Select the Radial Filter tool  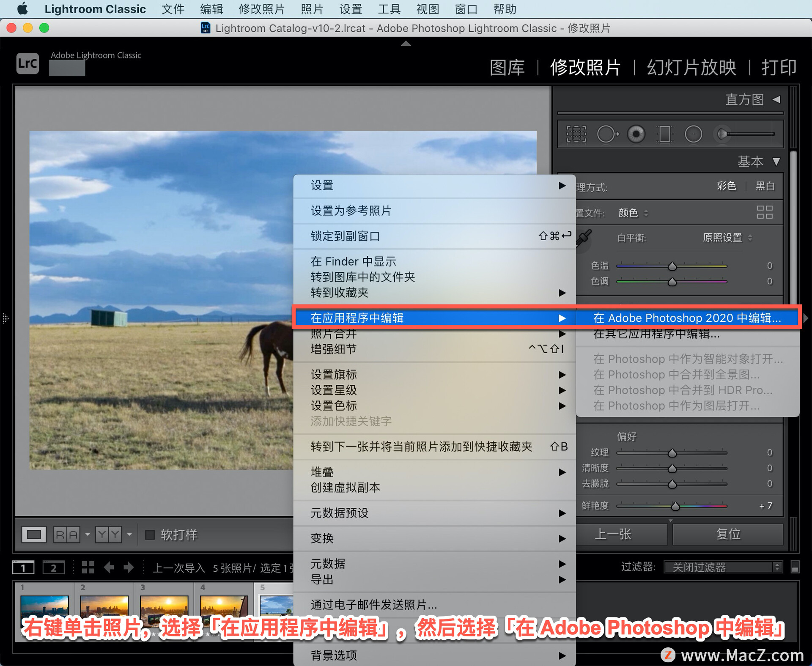[693, 134]
